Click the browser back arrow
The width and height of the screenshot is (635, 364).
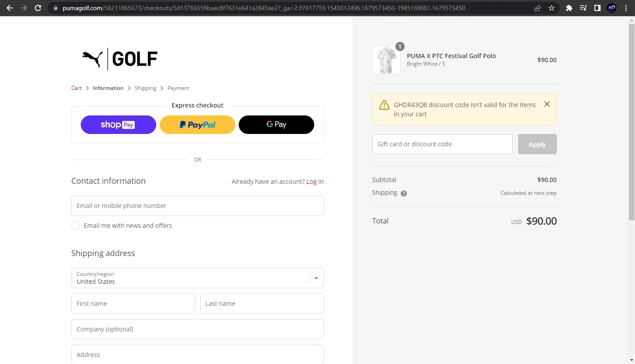coord(9,8)
